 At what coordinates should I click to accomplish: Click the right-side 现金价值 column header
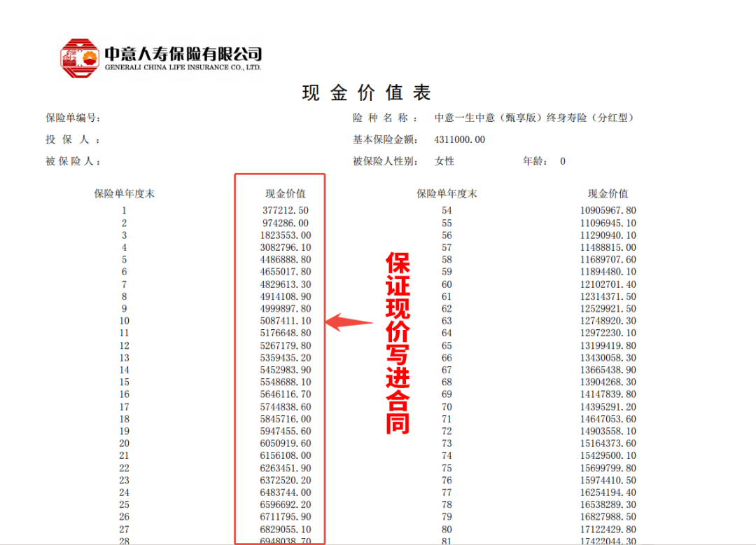[x=608, y=193]
